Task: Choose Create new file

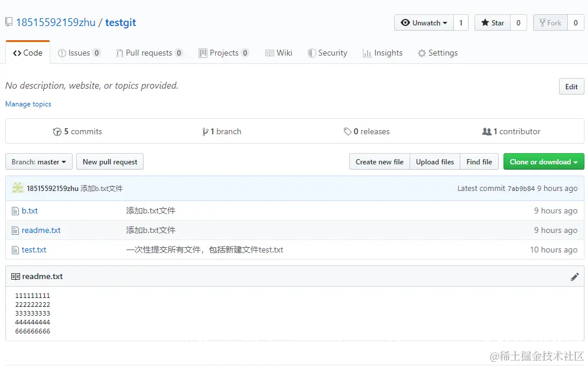Action: (379, 162)
